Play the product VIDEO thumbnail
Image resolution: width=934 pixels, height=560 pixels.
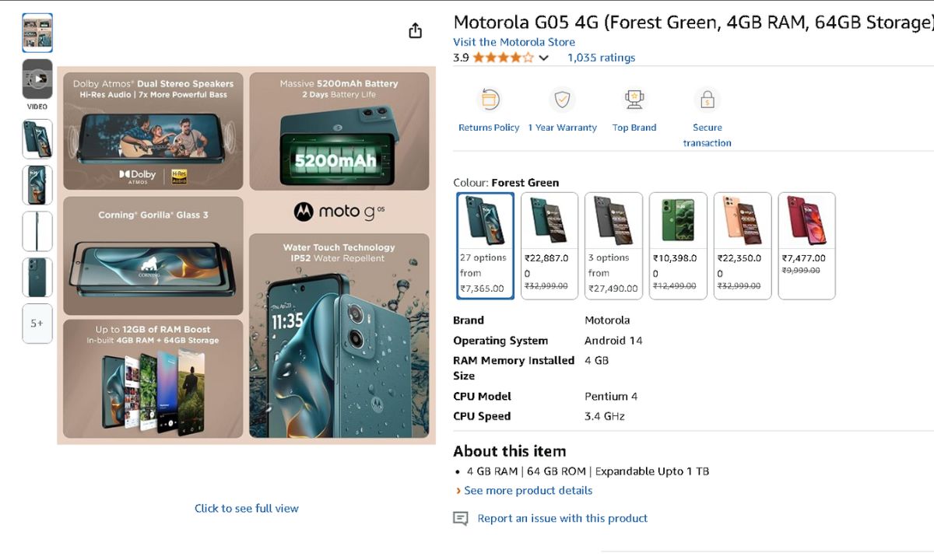(x=37, y=79)
